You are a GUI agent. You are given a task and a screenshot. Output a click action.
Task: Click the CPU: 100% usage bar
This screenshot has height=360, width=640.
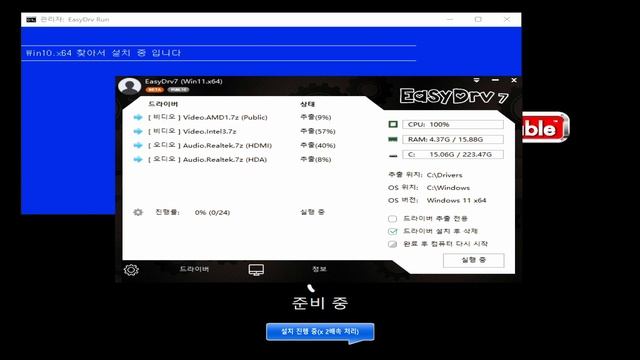[x=453, y=124]
